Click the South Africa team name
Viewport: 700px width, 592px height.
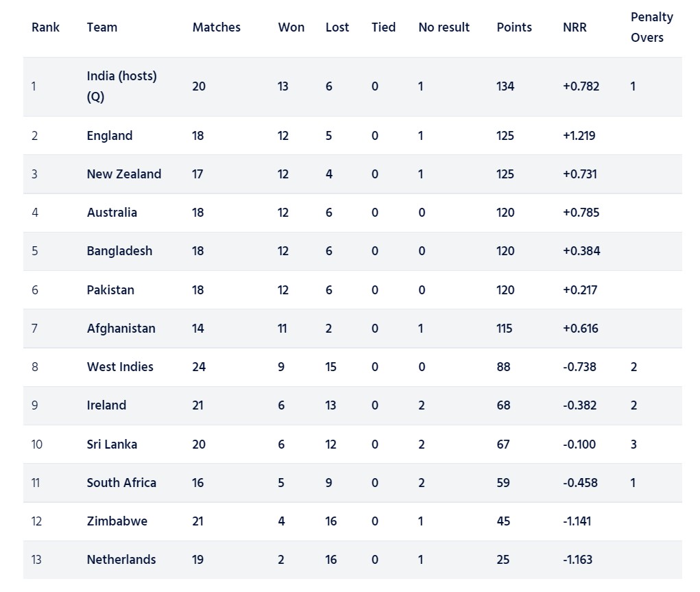point(121,483)
